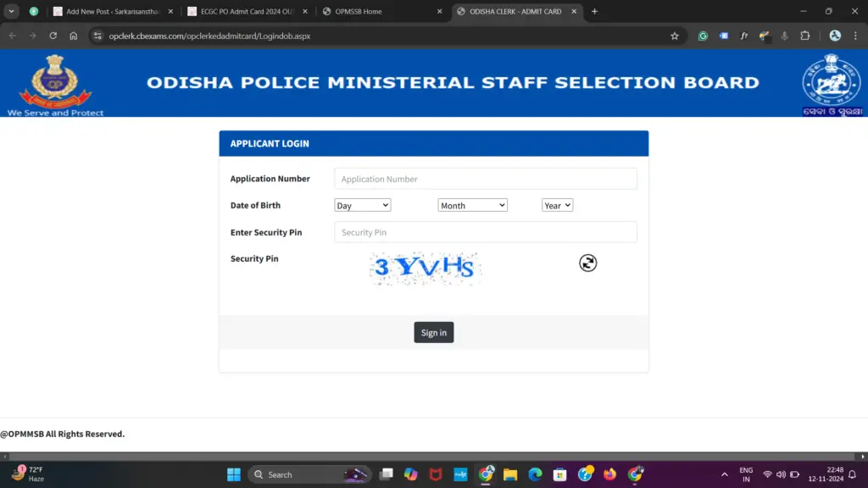
Task: Open Chrome three-dot menu
Action: coord(855,36)
